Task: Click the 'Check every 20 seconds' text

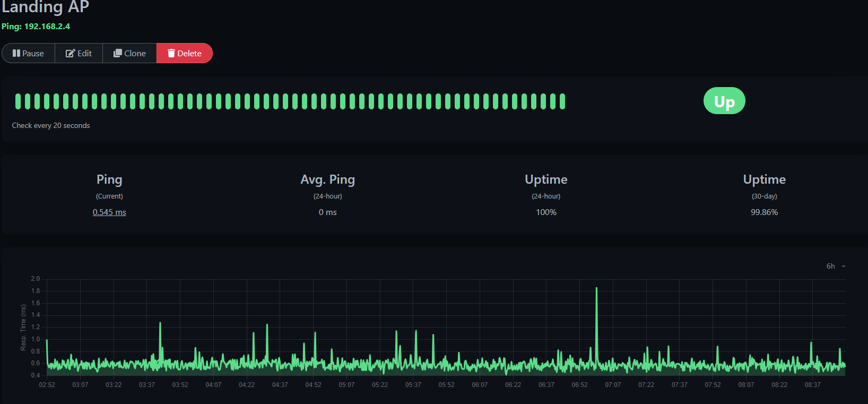Action: tap(51, 125)
